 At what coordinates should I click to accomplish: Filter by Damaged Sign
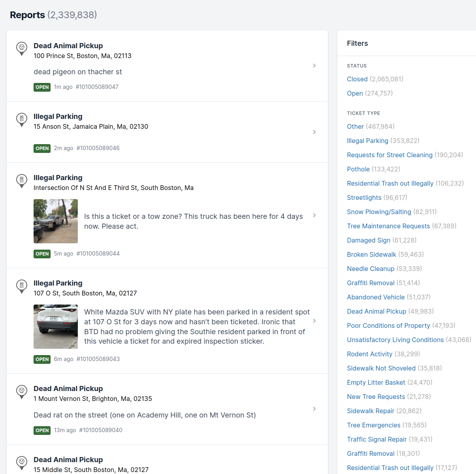(x=369, y=240)
